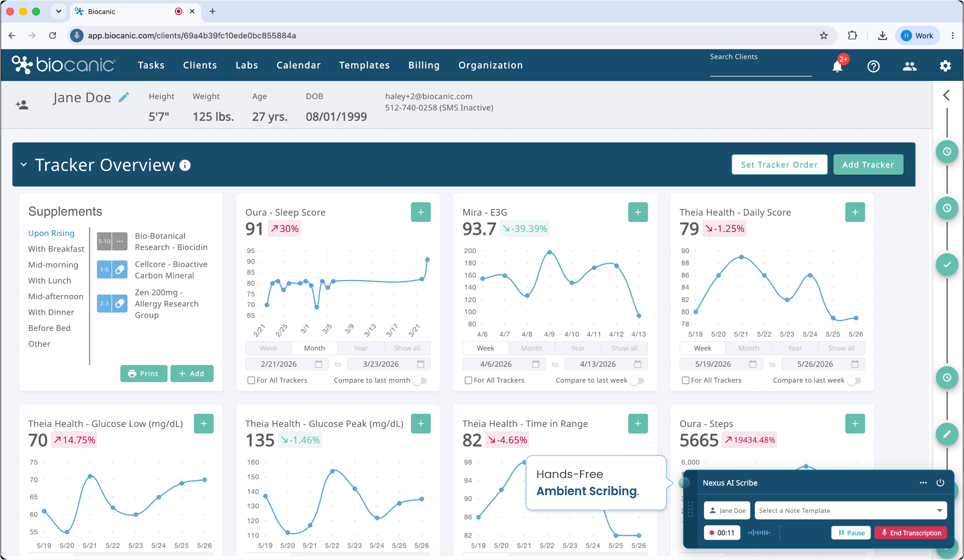Viewport: 964px width, 560px height.
Task: Click the Tracker Overview info icon
Action: point(185,165)
